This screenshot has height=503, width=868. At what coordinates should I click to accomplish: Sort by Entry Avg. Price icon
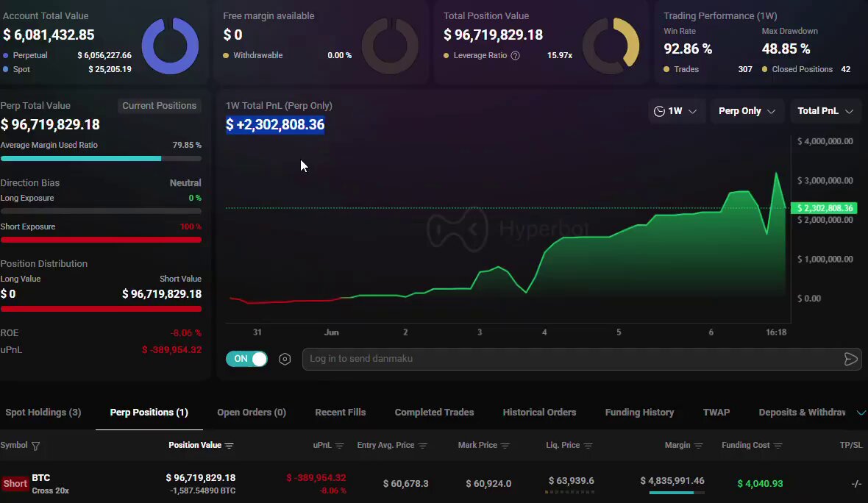422,446
